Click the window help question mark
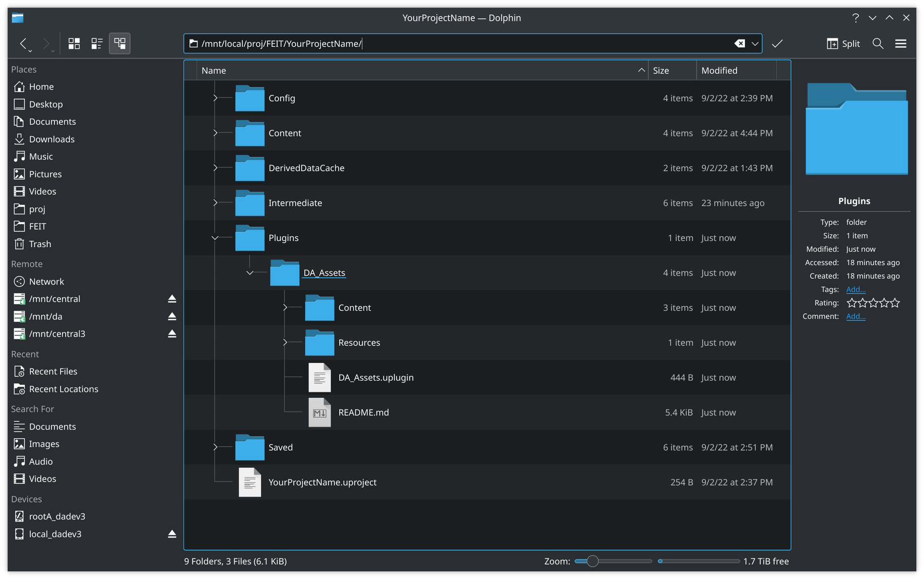 tap(855, 18)
